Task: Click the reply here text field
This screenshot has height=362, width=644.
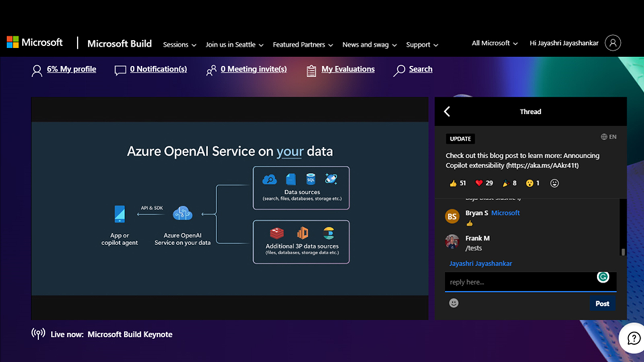Action: [x=530, y=282]
